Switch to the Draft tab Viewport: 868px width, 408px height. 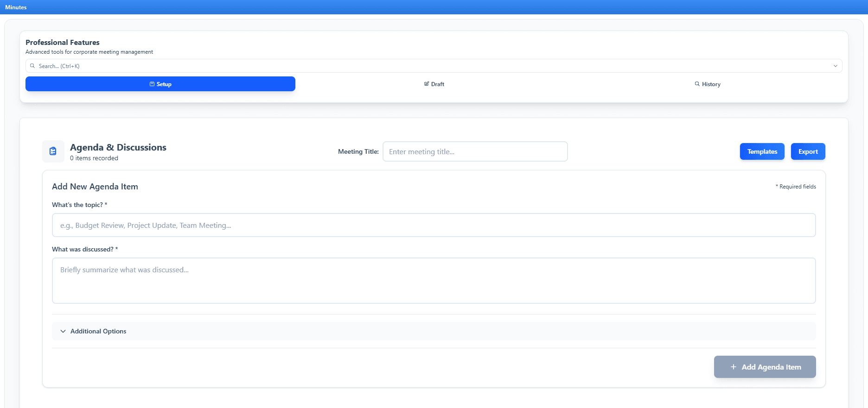tap(434, 84)
